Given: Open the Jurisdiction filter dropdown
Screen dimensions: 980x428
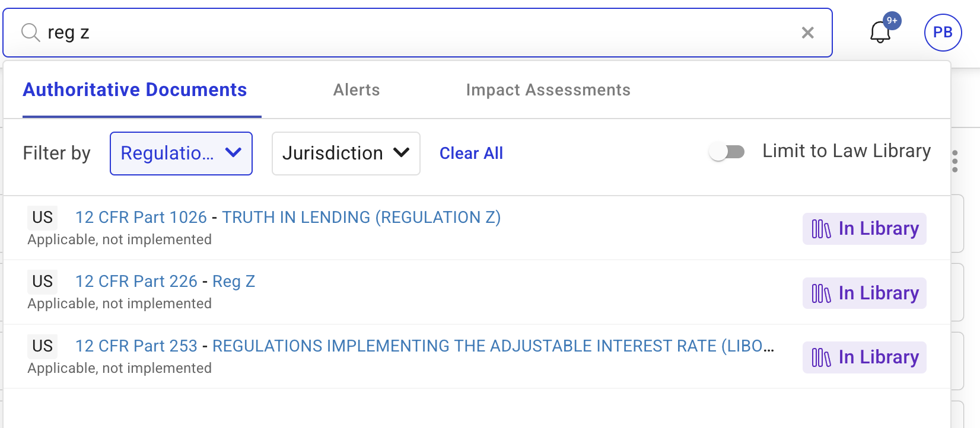Looking at the screenshot, I should click(346, 154).
